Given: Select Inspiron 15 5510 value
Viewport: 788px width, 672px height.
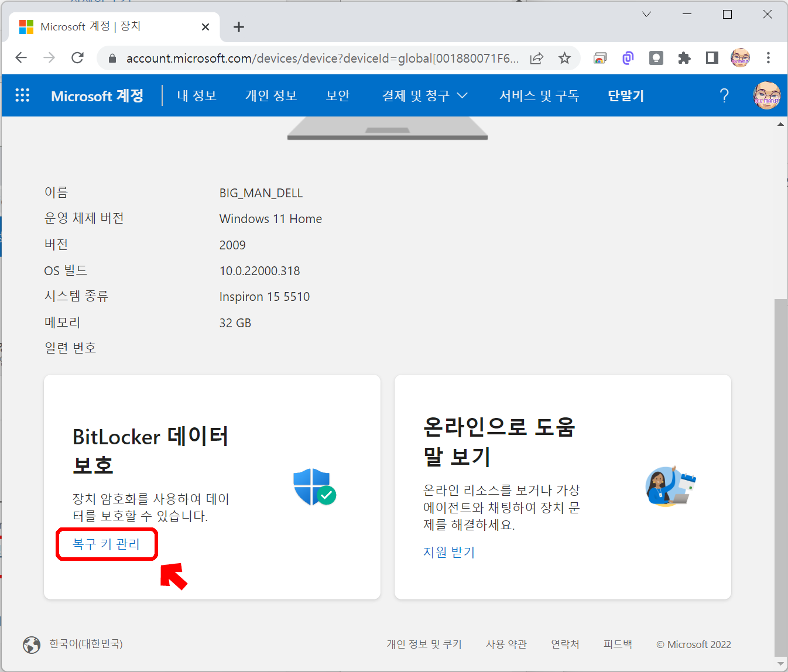Looking at the screenshot, I should click(x=265, y=297).
